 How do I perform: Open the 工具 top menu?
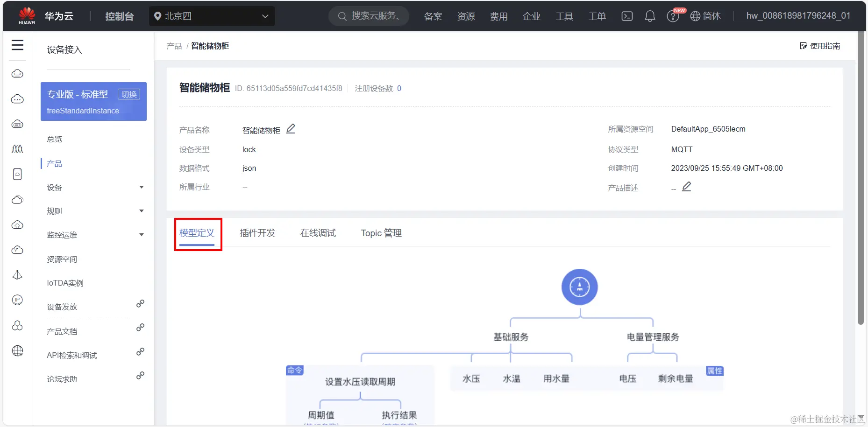pyautogui.click(x=564, y=16)
